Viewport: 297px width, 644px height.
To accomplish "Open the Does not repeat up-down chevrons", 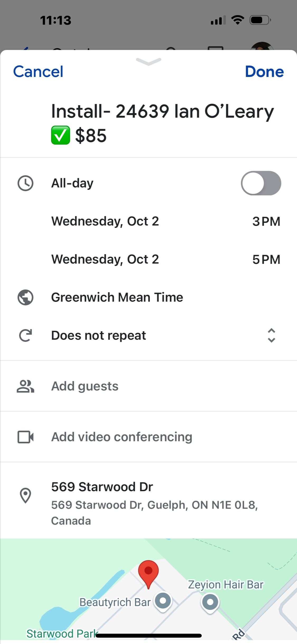I will [x=271, y=335].
